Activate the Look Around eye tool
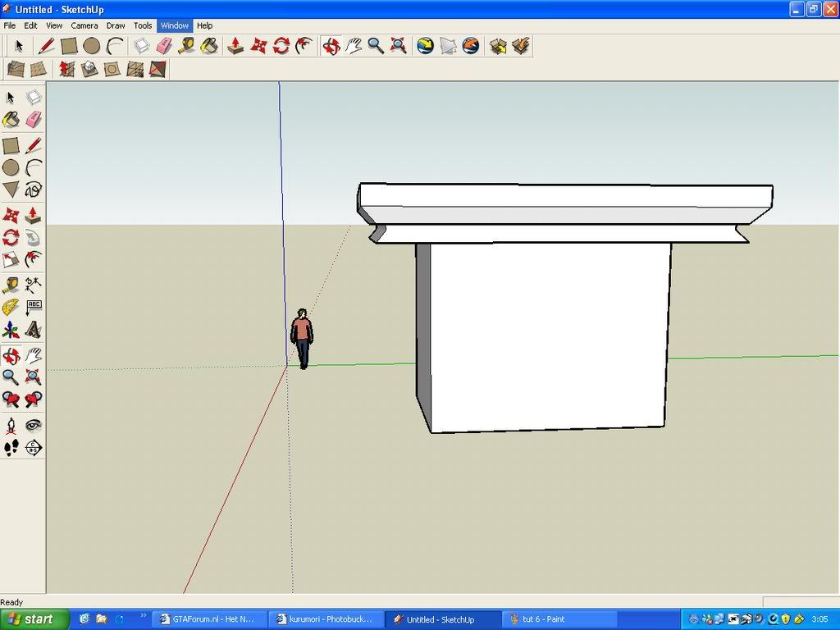The width and height of the screenshot is (840, 630). coord(33,426)
